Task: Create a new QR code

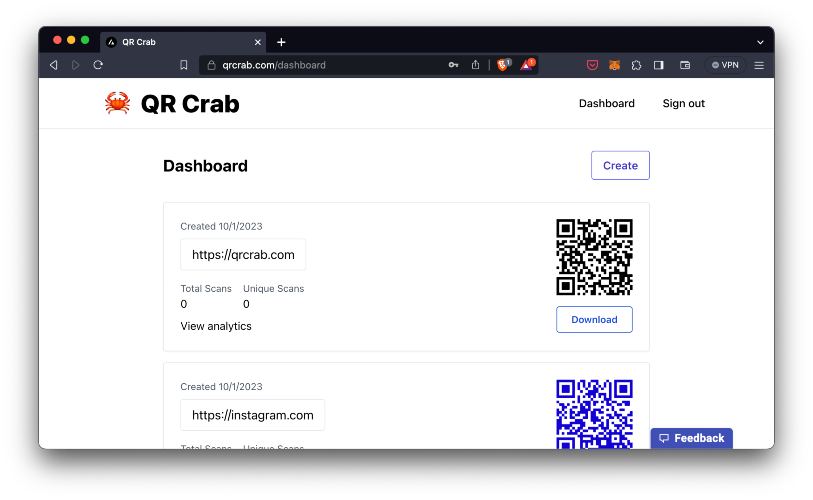Action: click(x=620, y=165)
